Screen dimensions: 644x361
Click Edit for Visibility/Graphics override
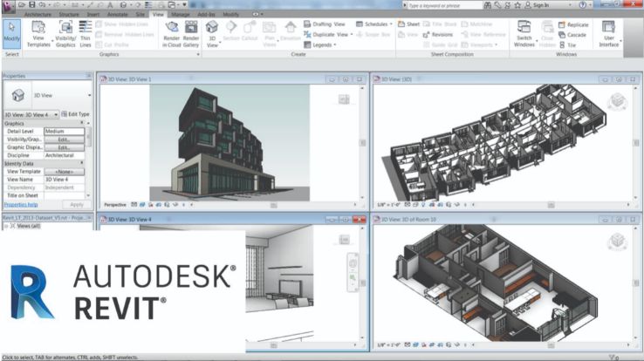coord(64,140)
